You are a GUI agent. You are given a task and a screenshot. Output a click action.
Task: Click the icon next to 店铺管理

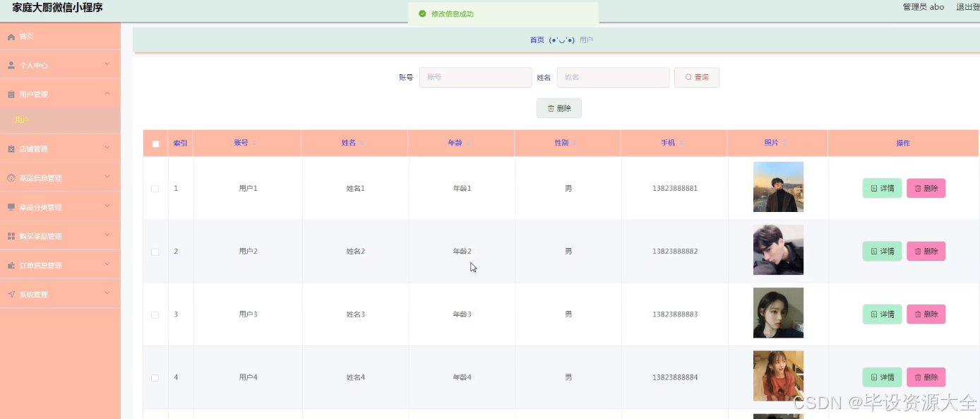coord(11,149)
